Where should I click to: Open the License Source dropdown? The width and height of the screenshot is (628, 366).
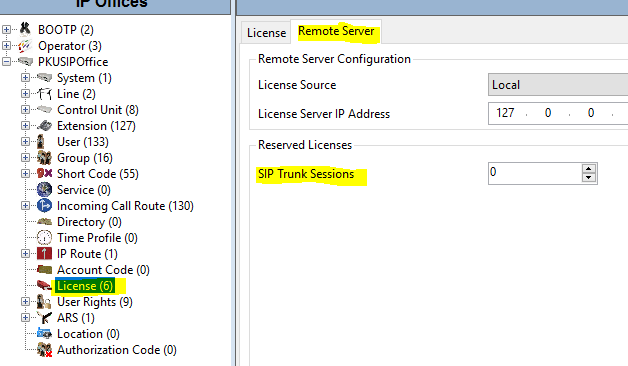[558, 84]
